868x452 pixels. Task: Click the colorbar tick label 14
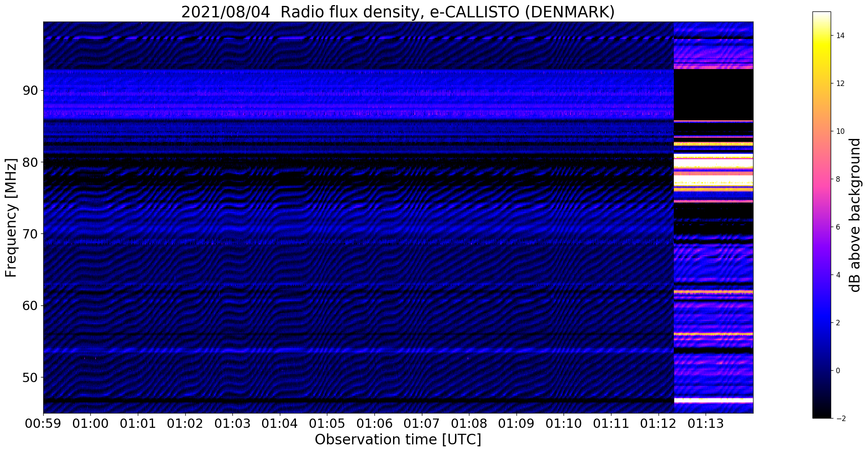click(840, 36)
